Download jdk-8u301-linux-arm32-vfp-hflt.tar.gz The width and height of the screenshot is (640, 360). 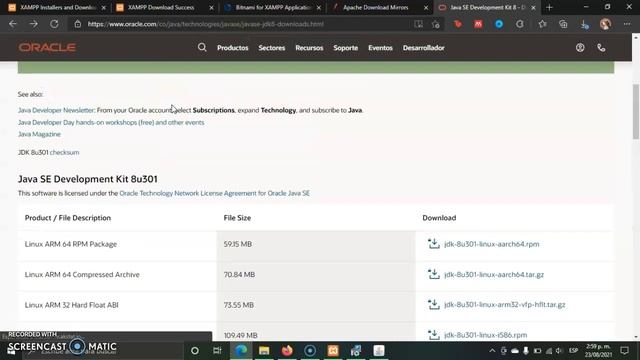click(x=504, y=304)
